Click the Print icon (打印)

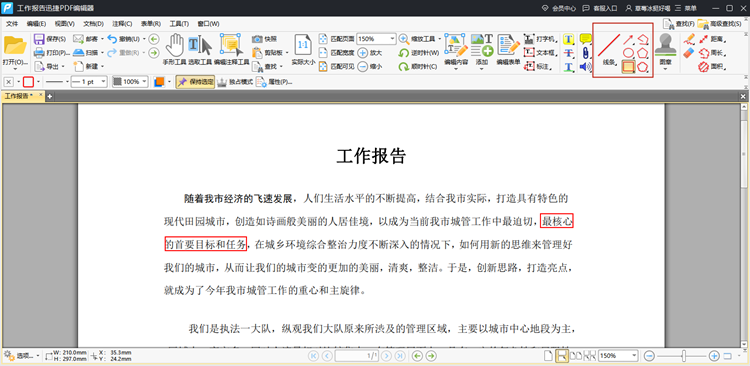pos(39,53)
